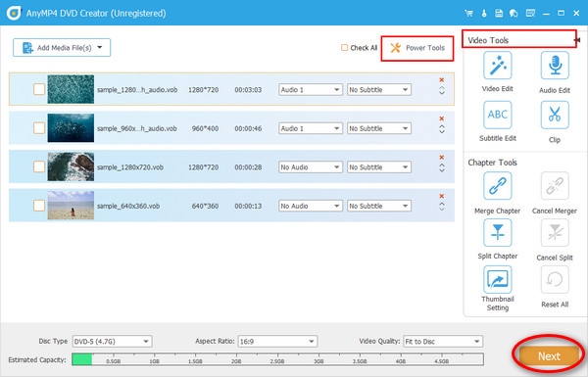Image resolution: width=588 pixels, height=377 pixels.
Task: Open the Subtitle Edit tool
Action: [x=497, y=115]
